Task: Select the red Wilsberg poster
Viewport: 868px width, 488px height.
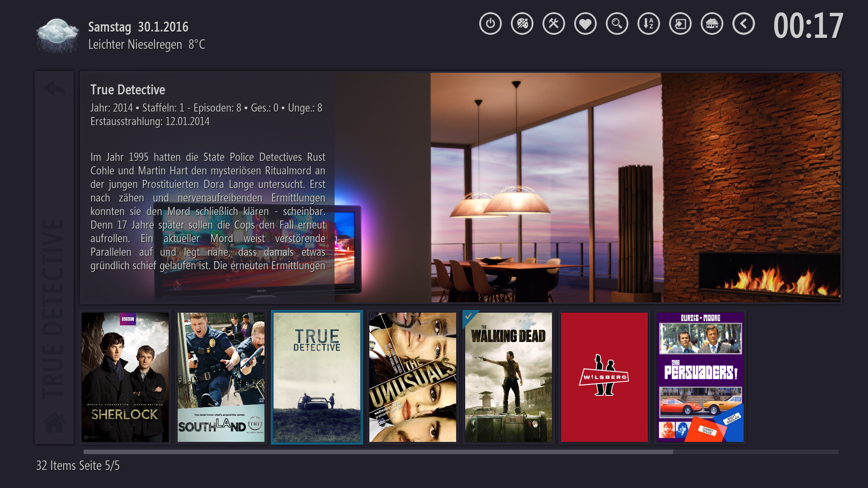Action: pyautogui.click(x=604, y=377)
